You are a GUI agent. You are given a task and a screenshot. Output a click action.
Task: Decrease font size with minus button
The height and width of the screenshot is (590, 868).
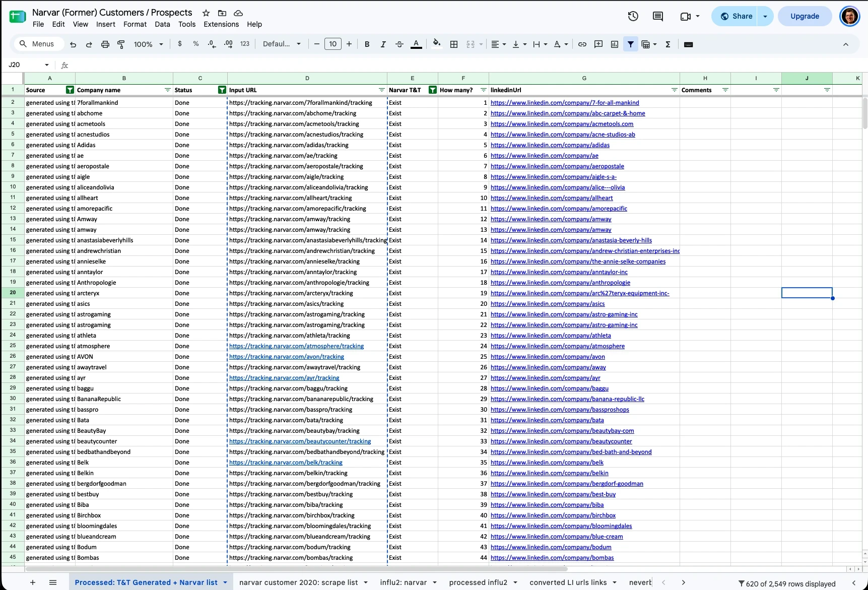pos(317,44)
